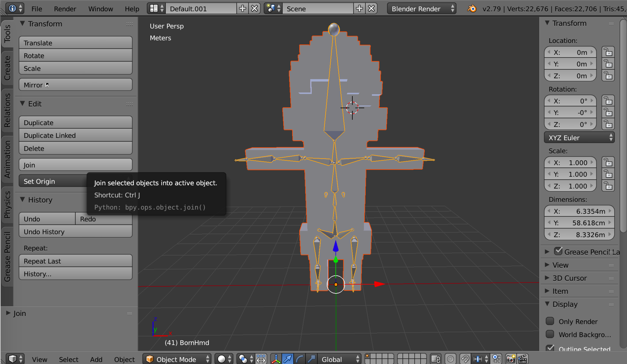This screenshot has width=627, height=364.
Task: Lock the Location X axis
Action: click(x=608, y=52)
